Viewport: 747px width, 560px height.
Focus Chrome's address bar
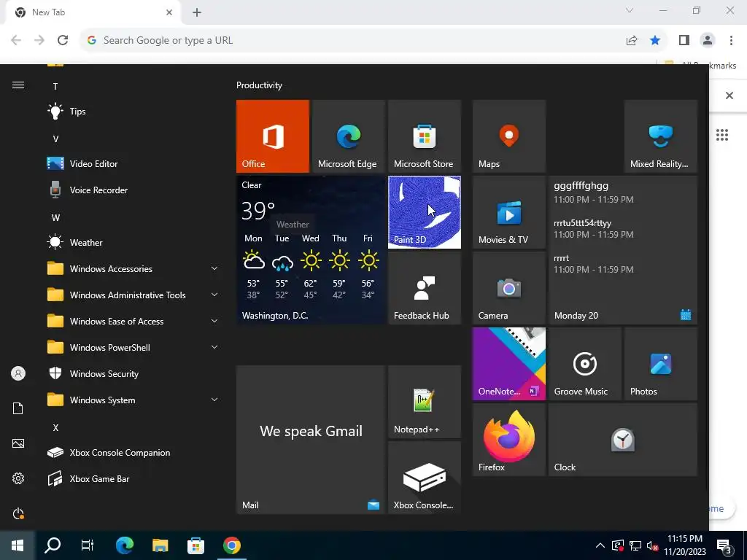(x=352, y=41)
